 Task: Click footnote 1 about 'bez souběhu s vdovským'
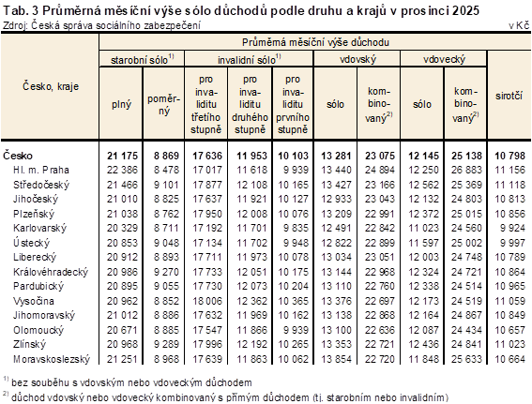[x=128, y=382]
